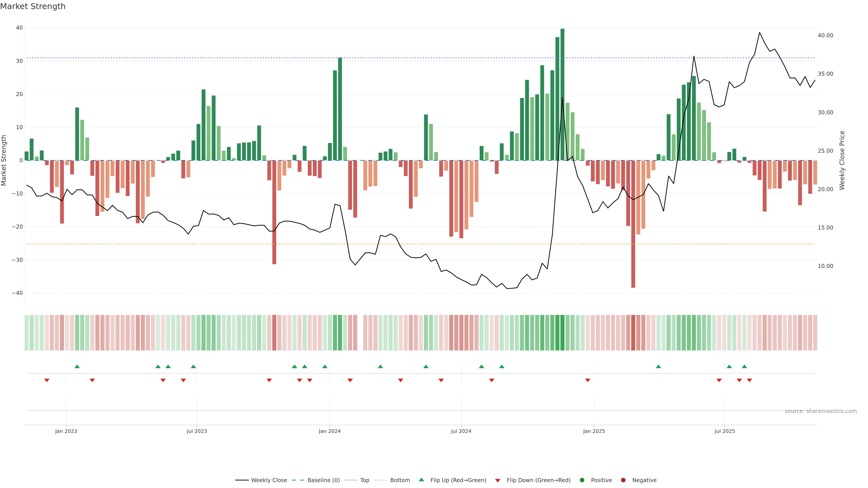Image resolution: width=868 pixels, height=488 pixels.
Task: Click the leftmost green flip-up triangle marker
Action: click(77, 366)
